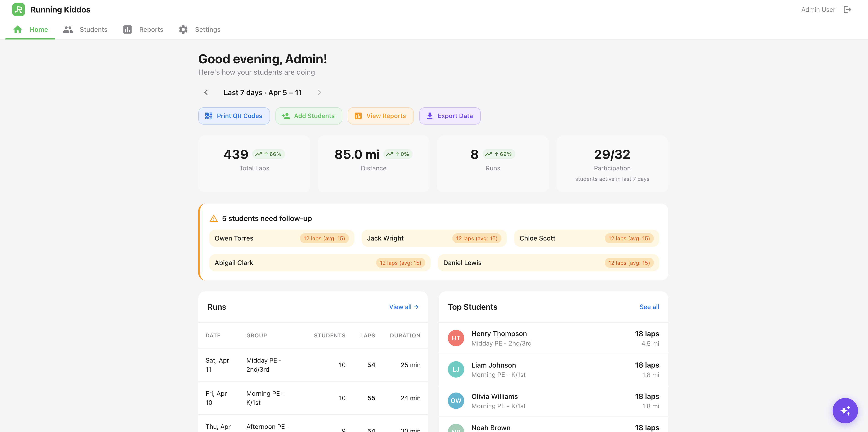
Task: Click the QR code icon on Print QR Codes
Action: click(209, 115)
